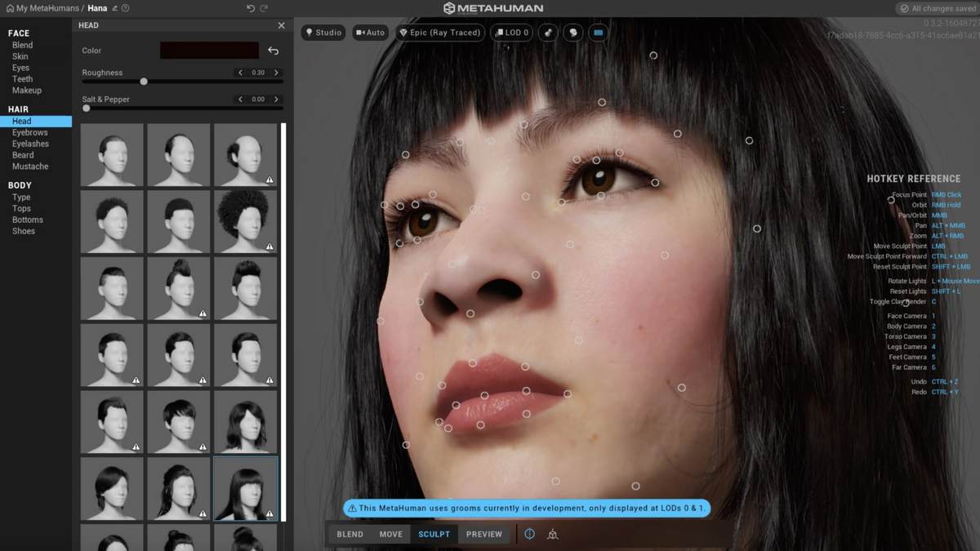The image size is (980, 551).
Task: Open the LOD 0 level dropdown
Action: pos(511,33)
